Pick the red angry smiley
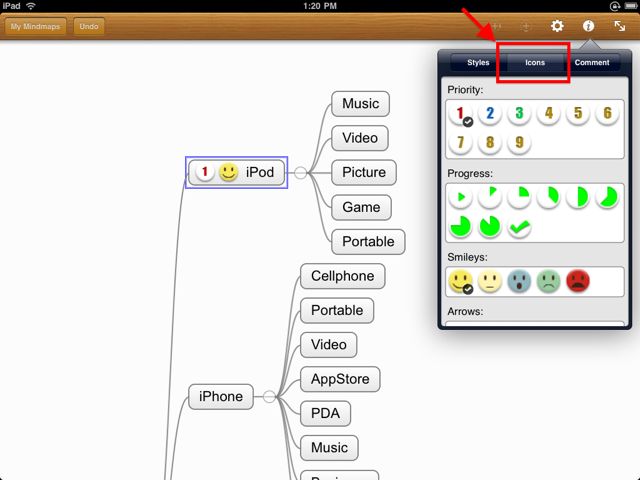640x480 pixels. [578, 281]
